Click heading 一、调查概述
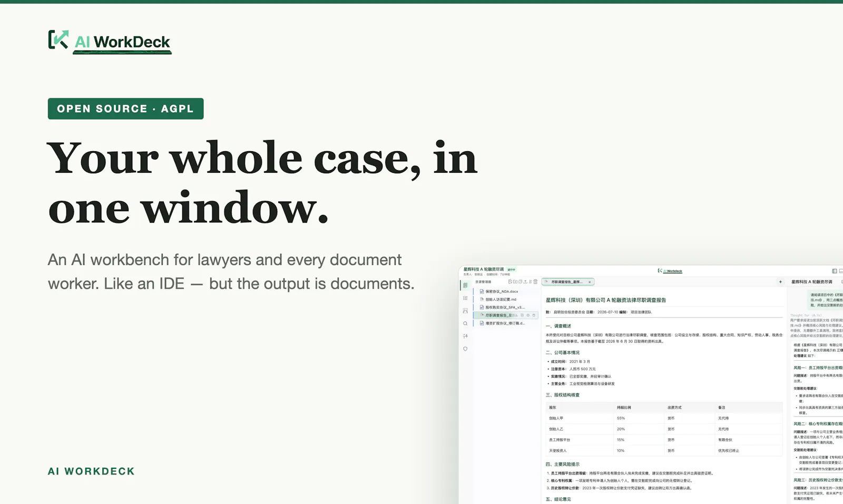 (558, 326)
